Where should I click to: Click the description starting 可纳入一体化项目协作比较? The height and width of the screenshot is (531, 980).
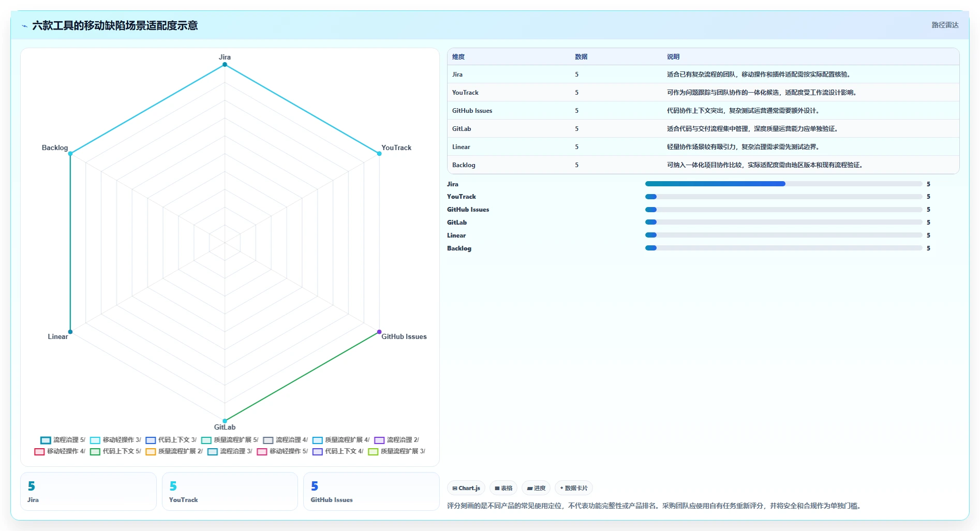point(765,165)
